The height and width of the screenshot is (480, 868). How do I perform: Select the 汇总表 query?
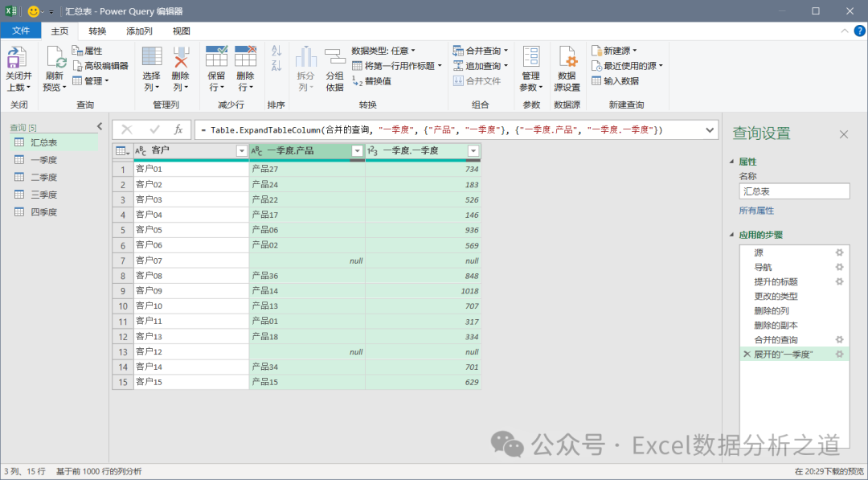pyautogui.click(x=55, y=142)
